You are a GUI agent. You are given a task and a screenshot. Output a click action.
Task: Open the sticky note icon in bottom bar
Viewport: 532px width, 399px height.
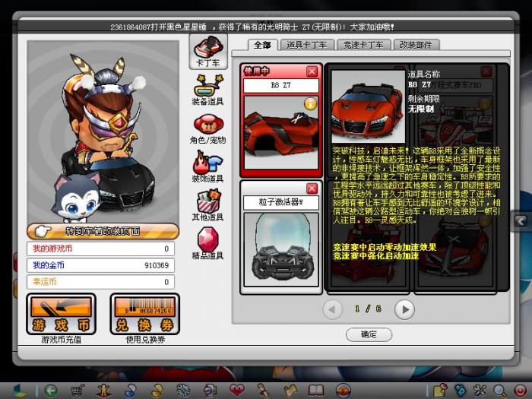point(441,391)
